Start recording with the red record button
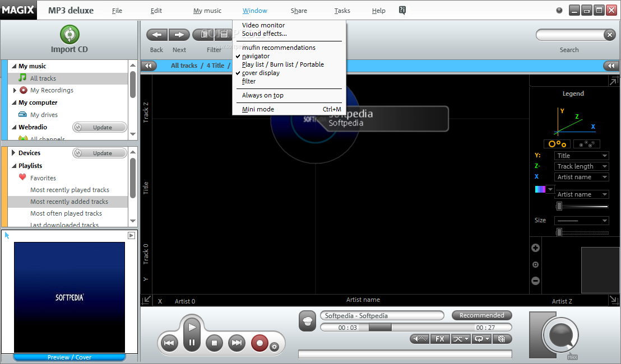Image resolution: width=621 pixels, height=364 pixels. (x=260, y=343)
